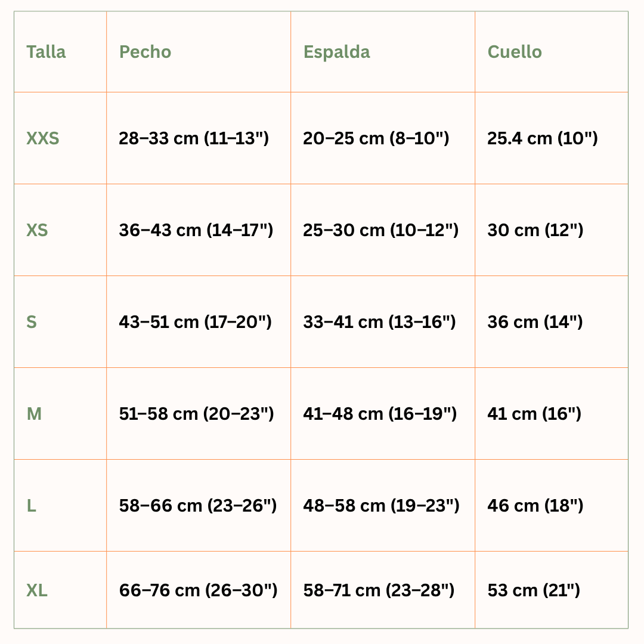Select the Espalda column header

click(336, 52)
